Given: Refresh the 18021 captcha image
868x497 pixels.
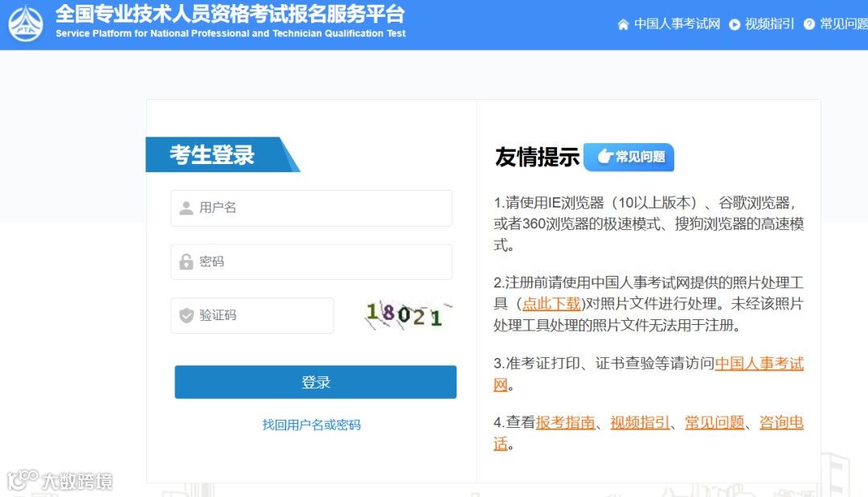Looking at the screenshot, I should pos(408,314).
